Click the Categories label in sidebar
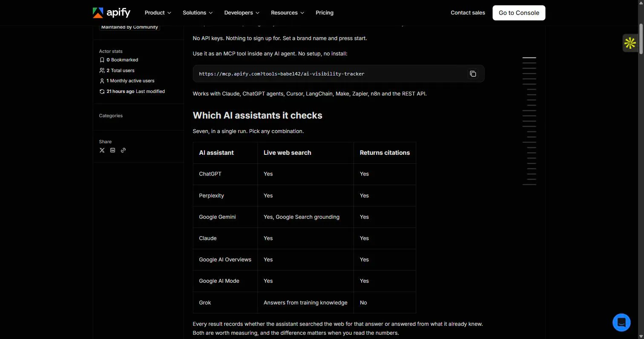The width and height of the screenshot is (644, 339). coord(111,116)
